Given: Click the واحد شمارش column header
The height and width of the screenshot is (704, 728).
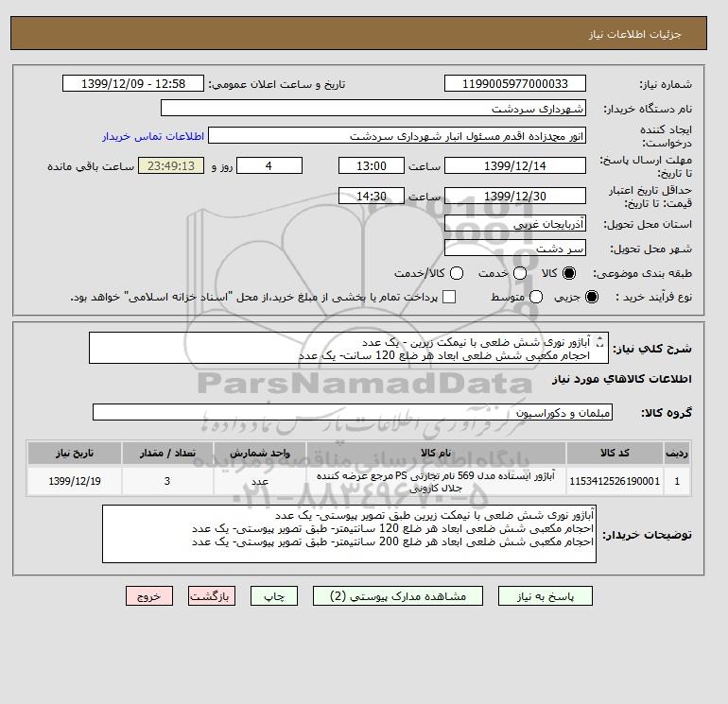Looking at the screenshot, I should coord(260,453).
